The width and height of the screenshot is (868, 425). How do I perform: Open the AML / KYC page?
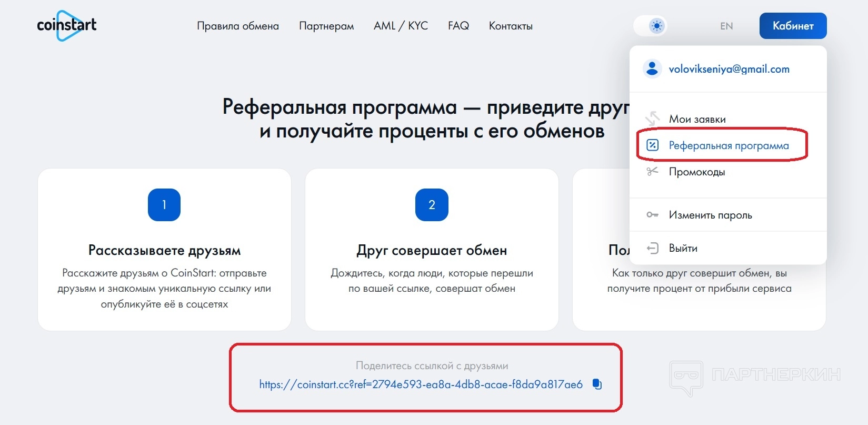(401, 26)
